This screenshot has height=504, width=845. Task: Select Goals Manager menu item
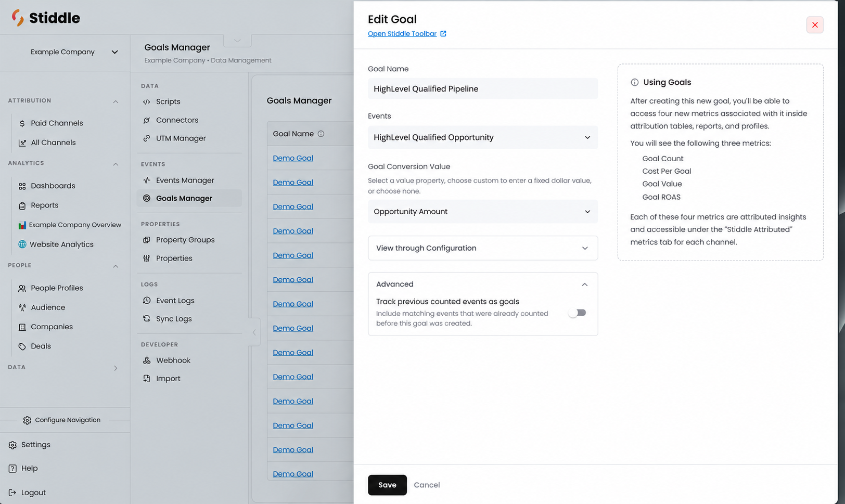(189, 198)
